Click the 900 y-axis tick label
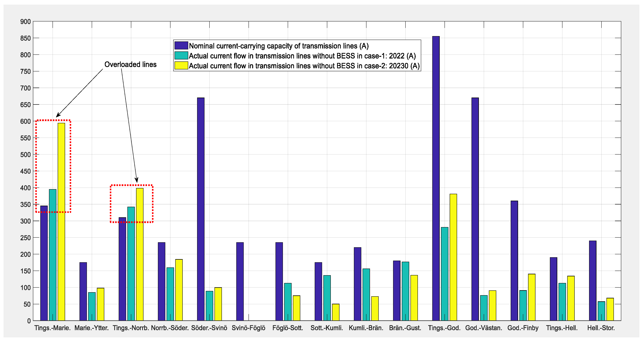644x340 pixels. pyautogui.click(x=25, y=22)
